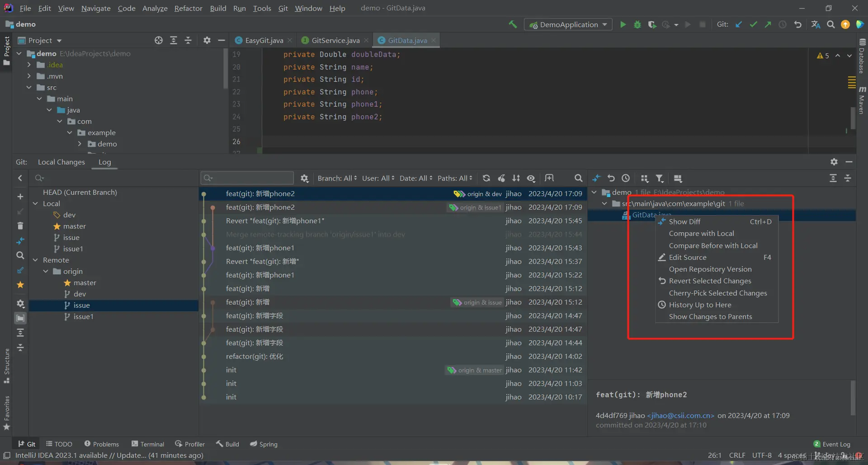The height and width of the screenshot is (465, 868).
Task: Click the History clock icon in changes toolbar
Action: click(626, 178)
